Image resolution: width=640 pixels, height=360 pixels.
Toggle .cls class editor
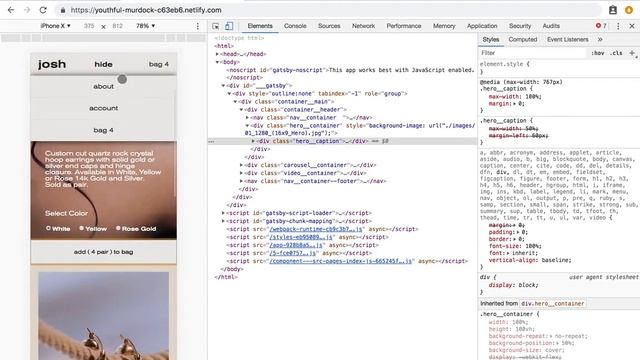click(x=616, y=53)
